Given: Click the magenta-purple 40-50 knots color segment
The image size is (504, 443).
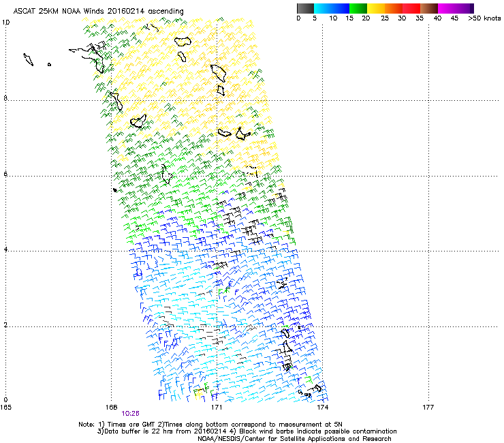Looking at the screenshot, I should (x=456, y=8).
